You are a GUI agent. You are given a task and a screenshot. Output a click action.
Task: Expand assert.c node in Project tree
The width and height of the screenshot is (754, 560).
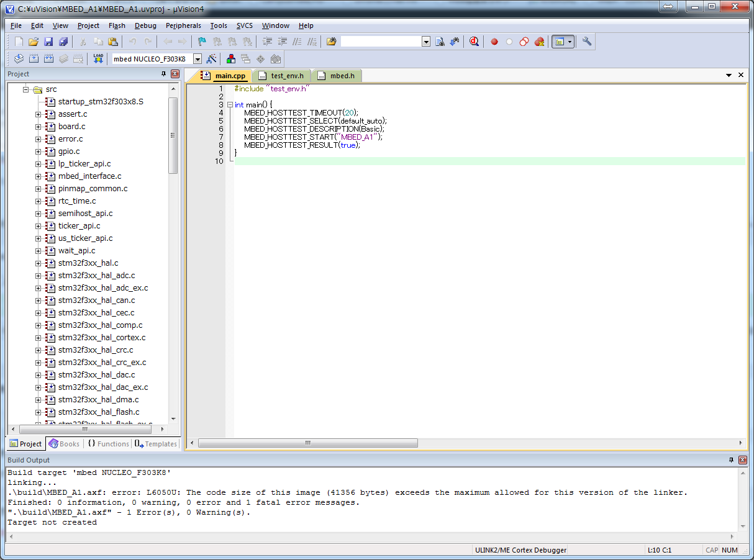coord(39,114)
